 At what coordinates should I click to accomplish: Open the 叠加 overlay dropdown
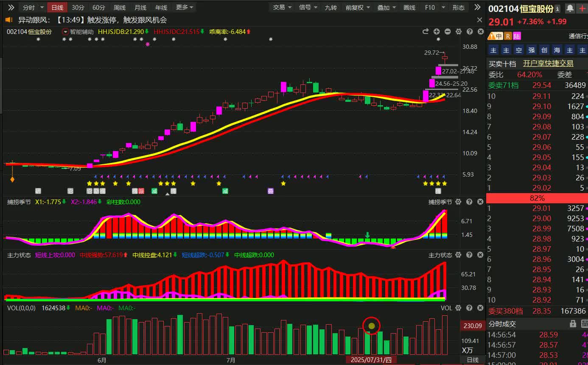coord(386,8)
